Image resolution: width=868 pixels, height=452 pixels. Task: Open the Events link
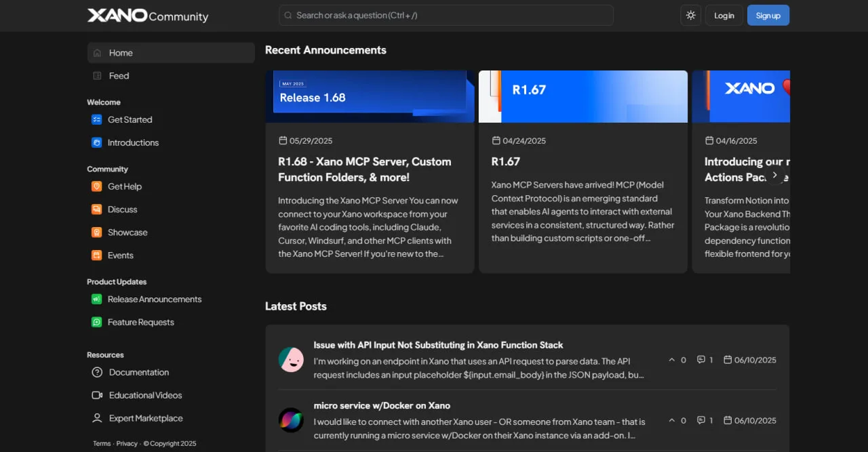click(121, 255)
